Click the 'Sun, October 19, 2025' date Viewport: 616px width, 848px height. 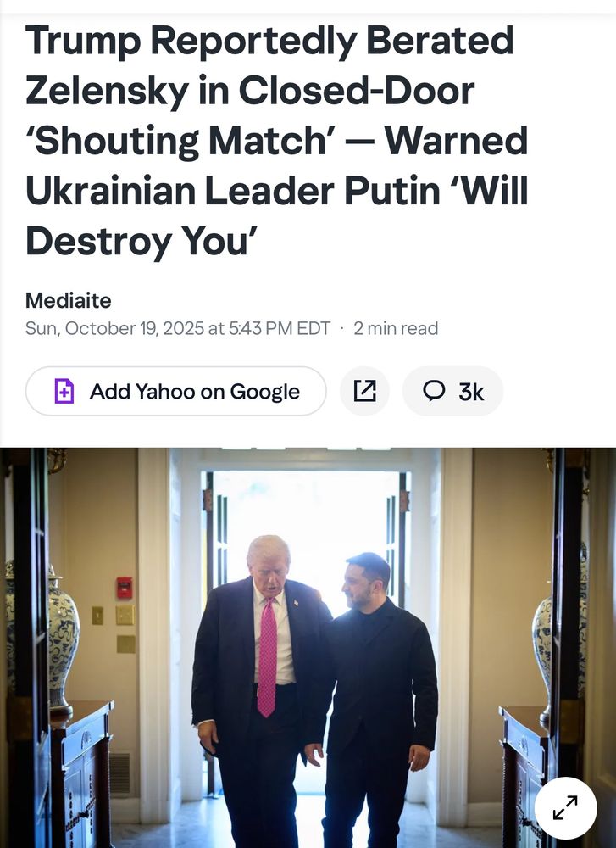[114, 328]
